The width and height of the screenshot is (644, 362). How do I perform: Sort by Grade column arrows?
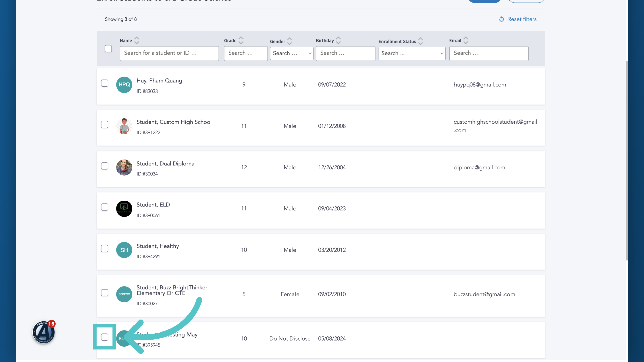point(241,40)
